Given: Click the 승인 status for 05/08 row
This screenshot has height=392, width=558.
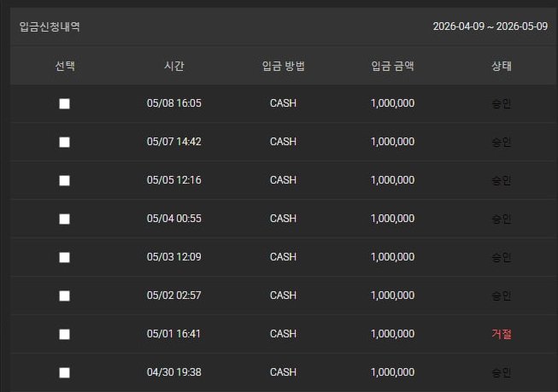Looking at the screenshot, I should pos(502,103).
